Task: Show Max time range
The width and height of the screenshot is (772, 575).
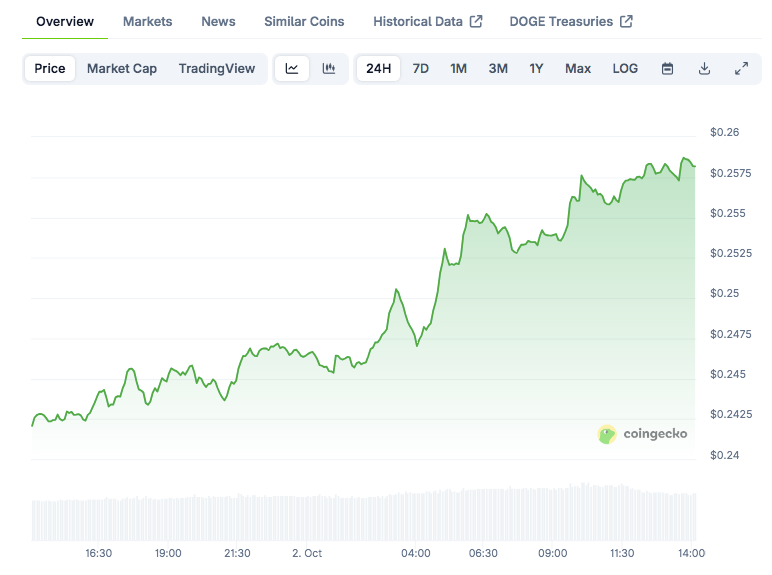Action: (x=578, y=69)
